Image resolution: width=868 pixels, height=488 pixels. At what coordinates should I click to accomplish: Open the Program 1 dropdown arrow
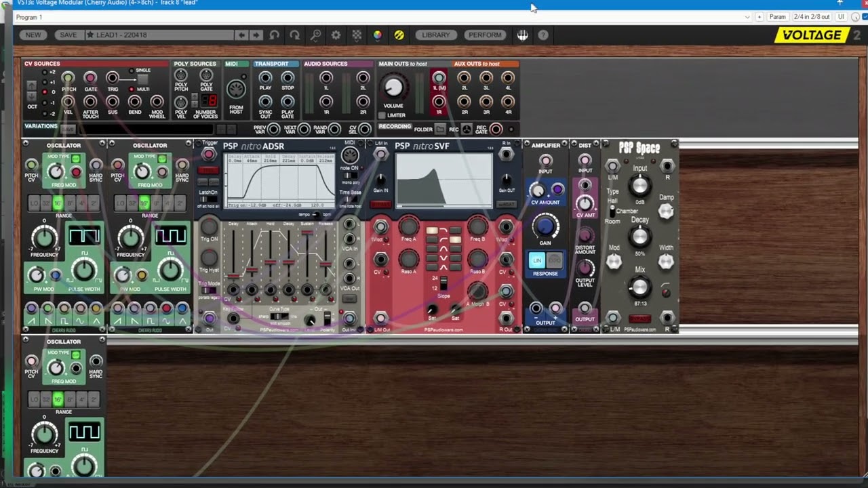click(x=747, y=17)
